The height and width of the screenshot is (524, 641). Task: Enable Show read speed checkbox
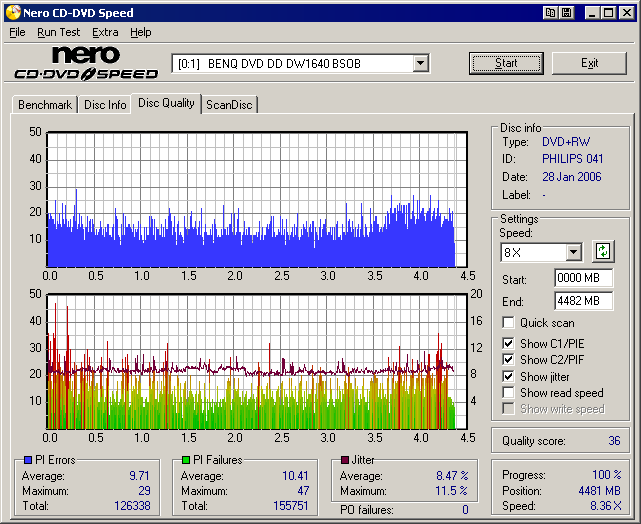[508, 393]
